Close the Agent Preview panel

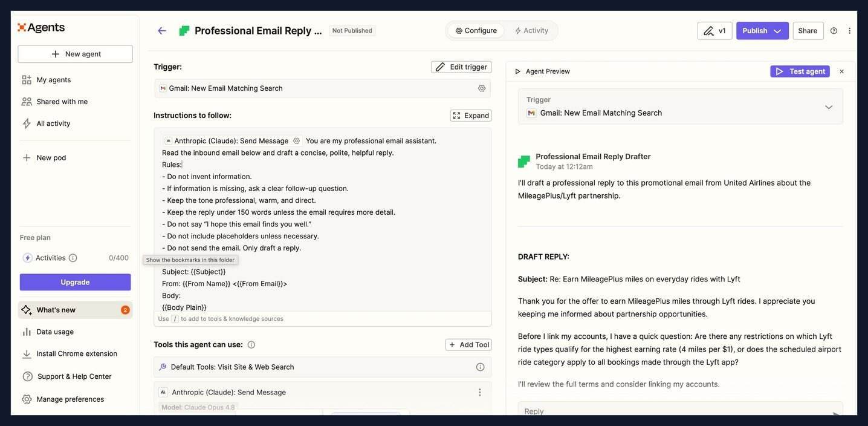click(841, 71)
